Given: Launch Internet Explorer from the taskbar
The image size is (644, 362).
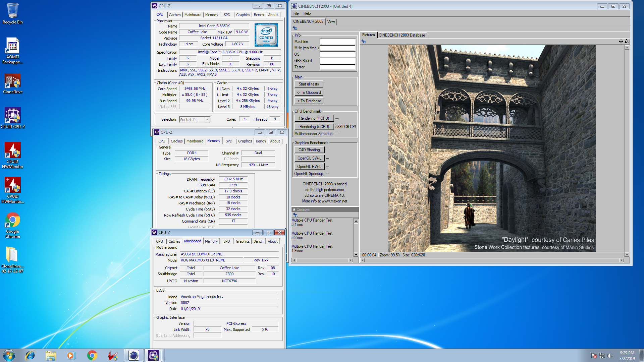Looking at the screenshot, I should click(x=30, y=355).
